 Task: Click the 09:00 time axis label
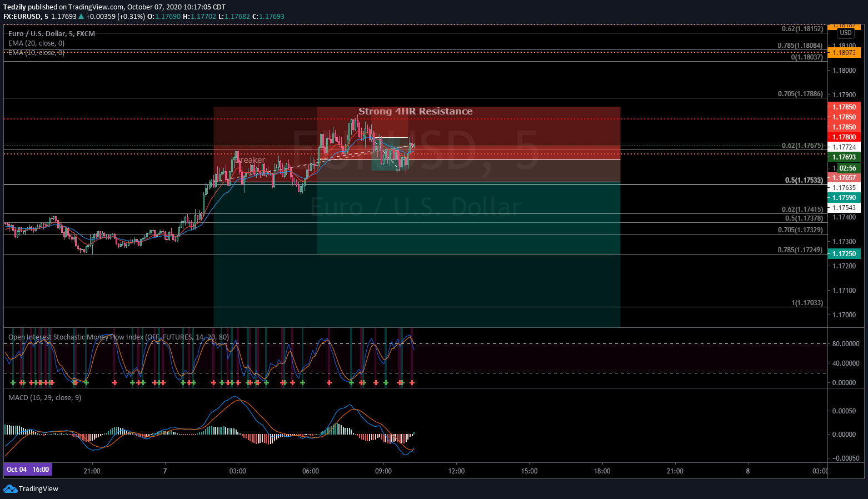383,471
